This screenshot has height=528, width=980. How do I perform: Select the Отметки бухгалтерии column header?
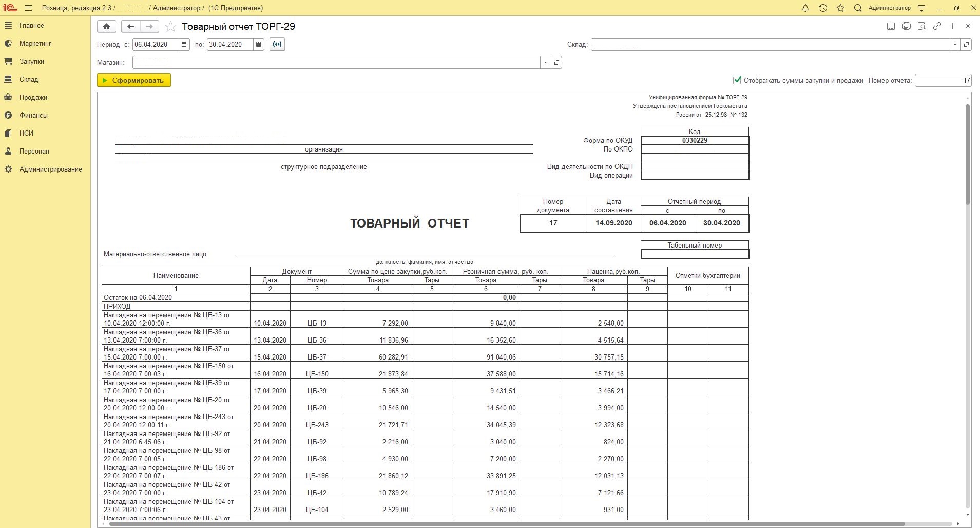coord(708,276)
